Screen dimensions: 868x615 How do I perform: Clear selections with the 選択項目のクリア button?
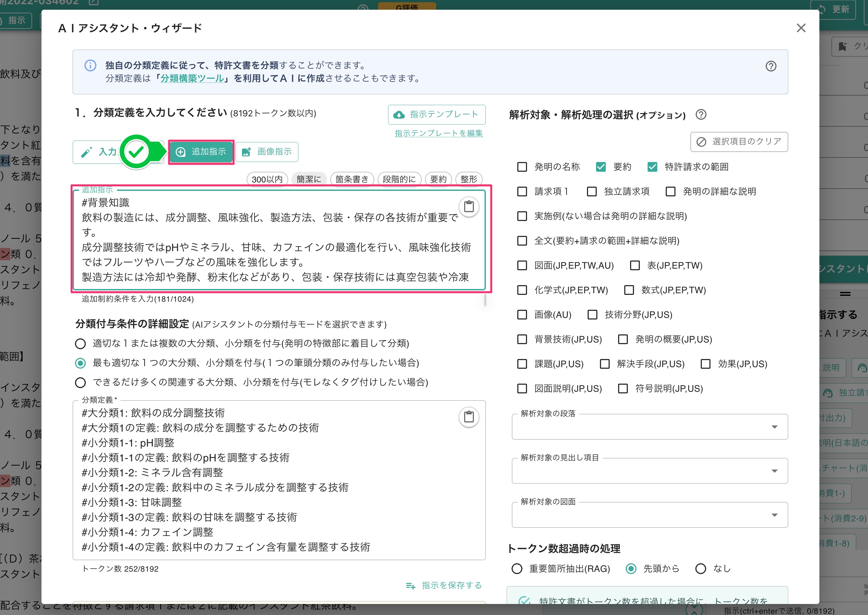tap(738, 142)
